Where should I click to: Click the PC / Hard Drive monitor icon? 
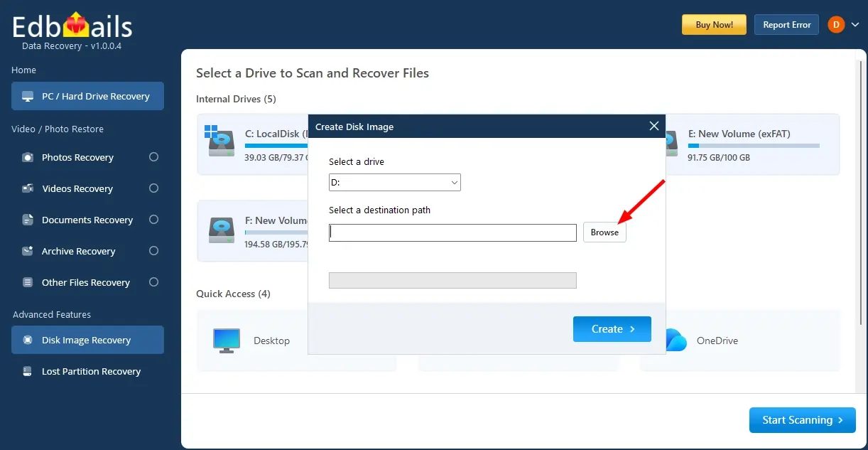click(28, 96)
